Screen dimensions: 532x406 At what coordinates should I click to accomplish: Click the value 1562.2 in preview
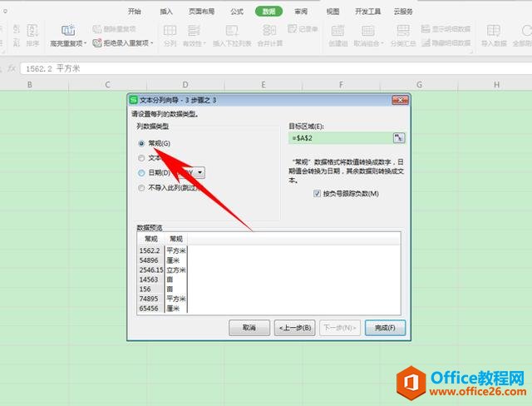(x=150, y=250)
